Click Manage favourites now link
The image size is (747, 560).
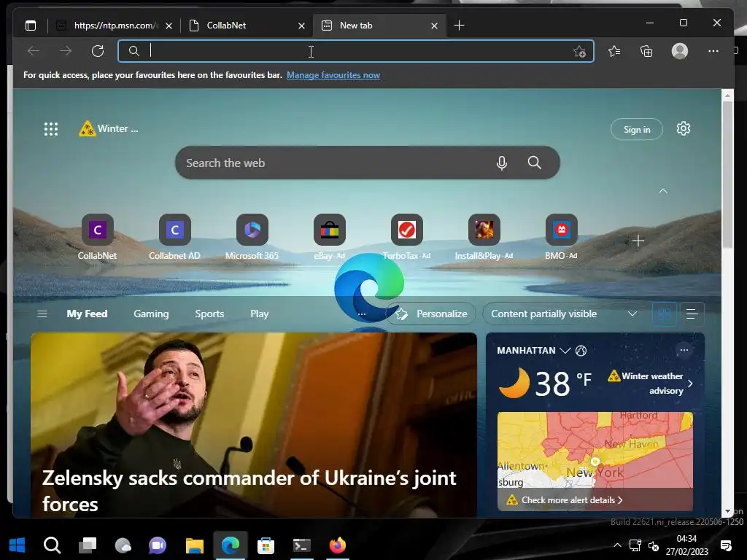333,75
